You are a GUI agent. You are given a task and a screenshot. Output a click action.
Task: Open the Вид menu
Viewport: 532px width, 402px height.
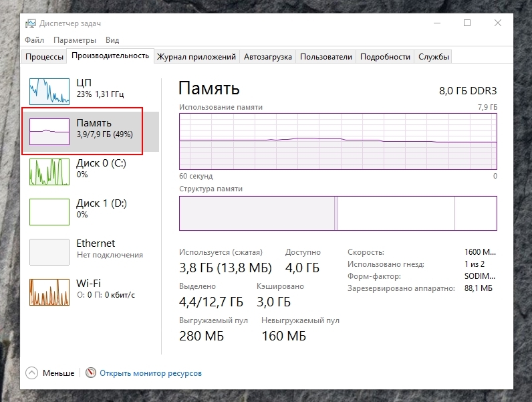point(112,40)
